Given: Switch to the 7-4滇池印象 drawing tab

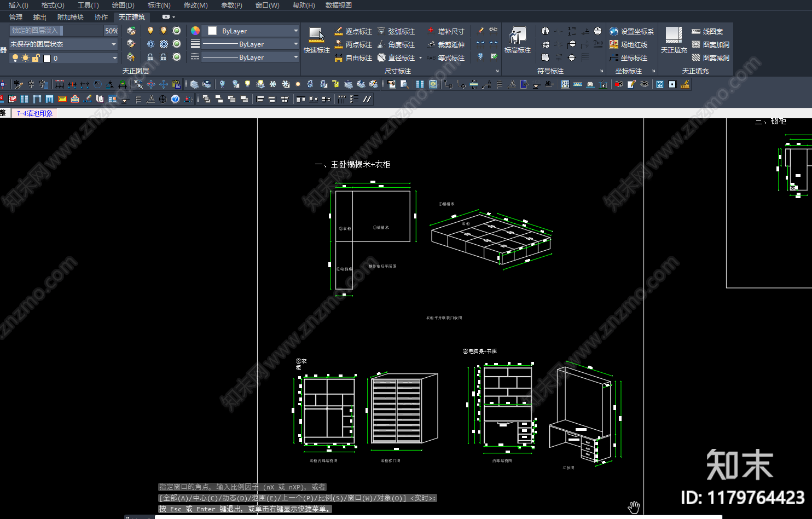Looking at the screenshot, I should click(x=34, y=113).
